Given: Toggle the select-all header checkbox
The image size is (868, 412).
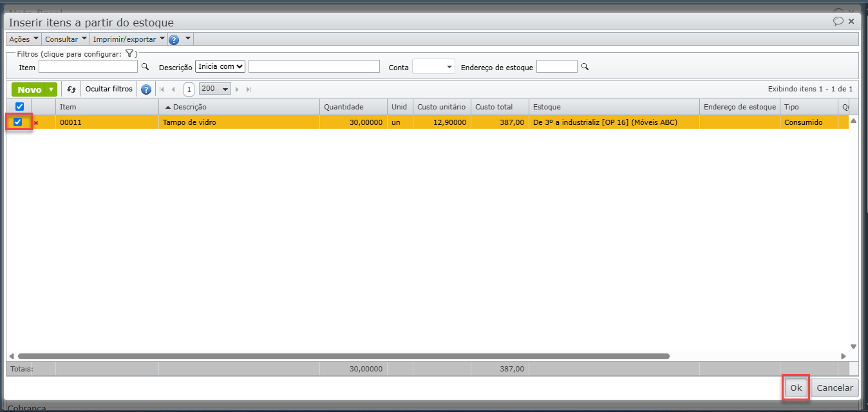Looking at the screenshot, I should pyautogui.click(x=19, y=107).
